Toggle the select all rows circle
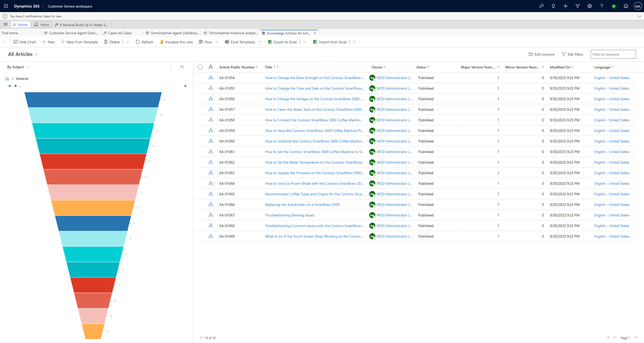 [x=200, y=67]
